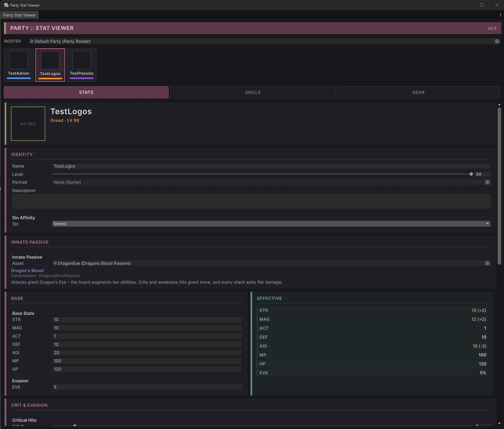Click the Description text area
This screenshot has height=429, width=504.
pyautogui.click(x=251, y=201)
